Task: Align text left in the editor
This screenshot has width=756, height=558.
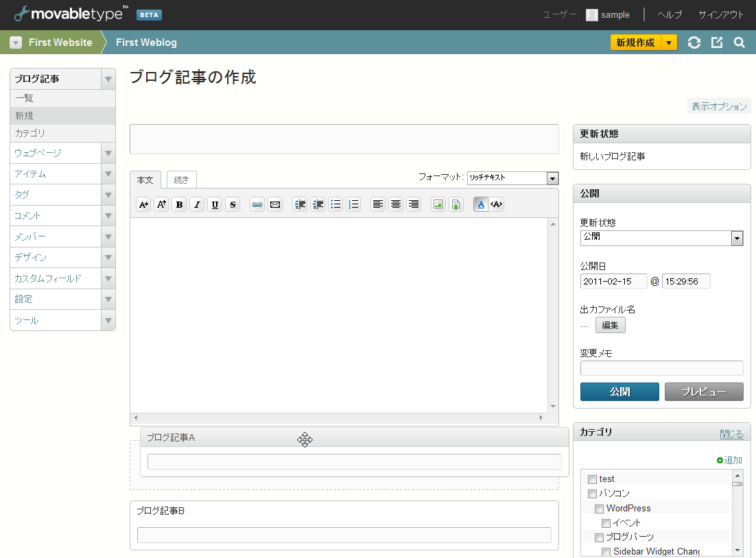Action: click(378, 204)
